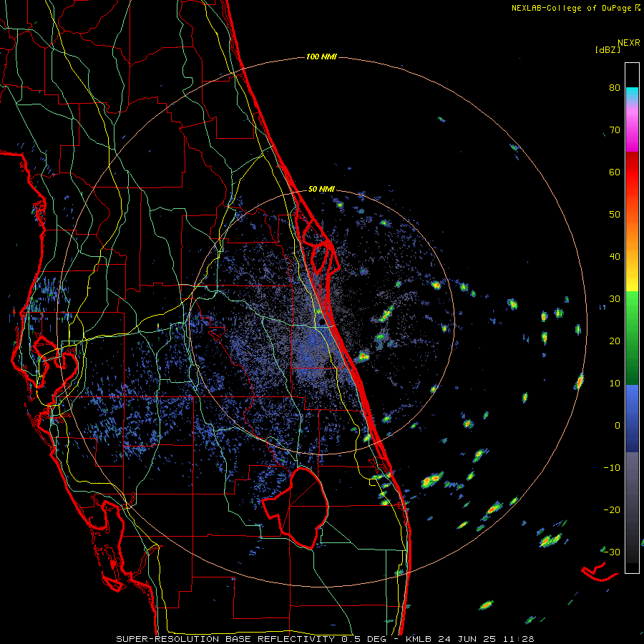Click the '-10' value on the dBZ scale
This screenshot has height=644, width=644.
coord(612,468)
